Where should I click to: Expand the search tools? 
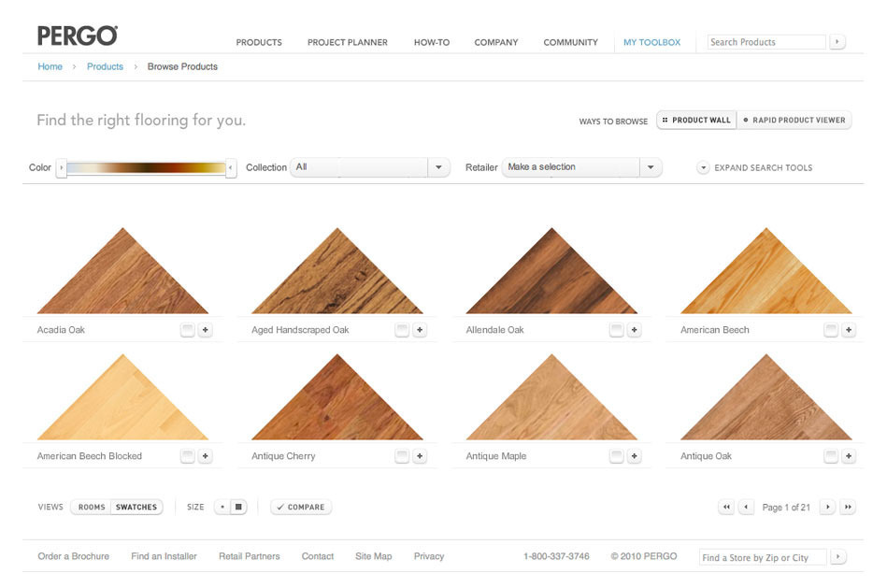pyautogui.click(x=755, y=168)
